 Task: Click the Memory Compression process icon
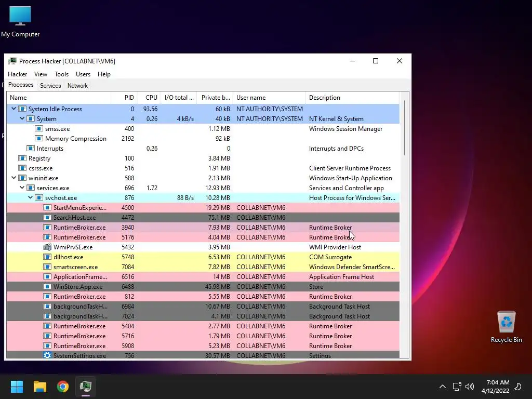coord(39,138)
